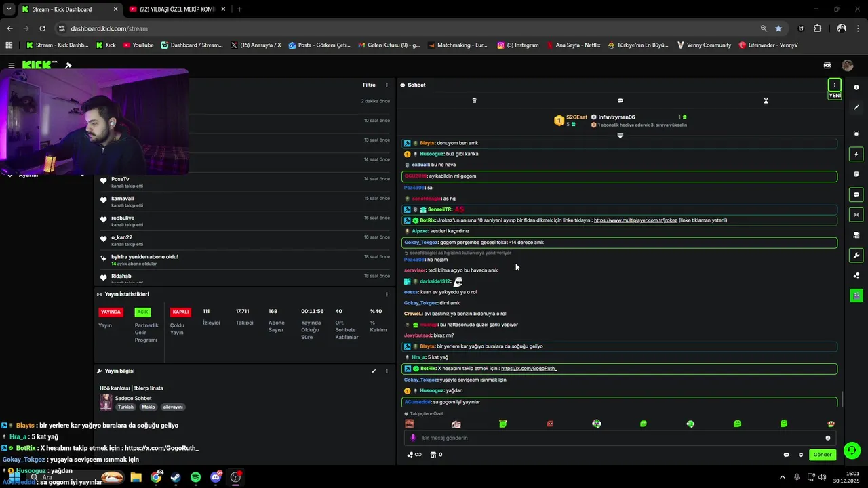Open three-dot menu of Sohbet panel
This screenshot has height=488, width=868.
835,85
